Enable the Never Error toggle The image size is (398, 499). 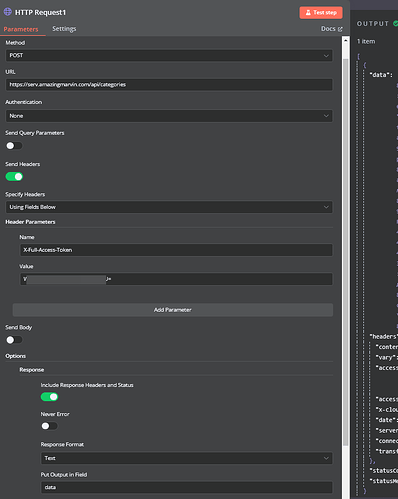(49, 426)
